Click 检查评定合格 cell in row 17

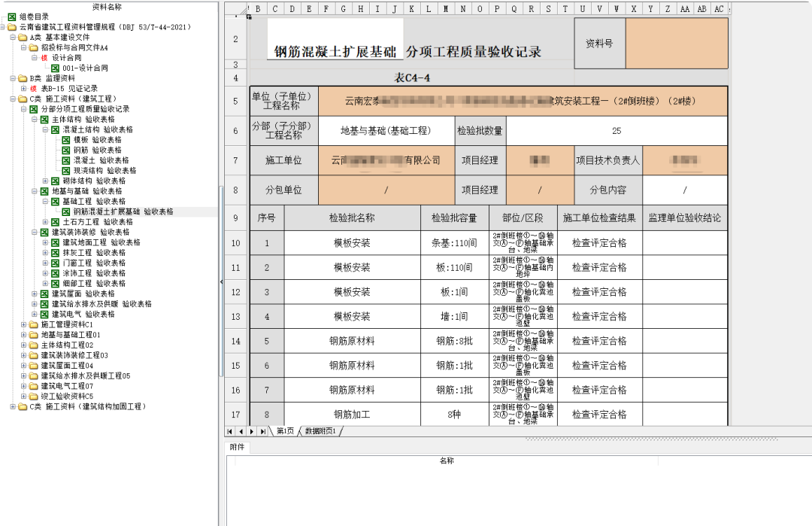[x=600, y=415]
